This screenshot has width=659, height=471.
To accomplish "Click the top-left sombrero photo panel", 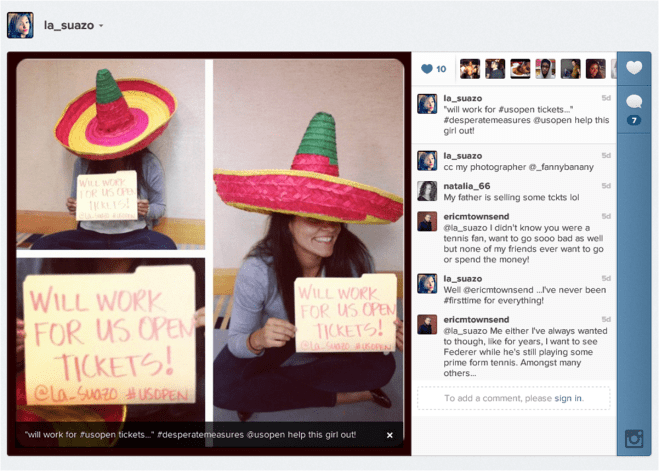I will (110, 155).
